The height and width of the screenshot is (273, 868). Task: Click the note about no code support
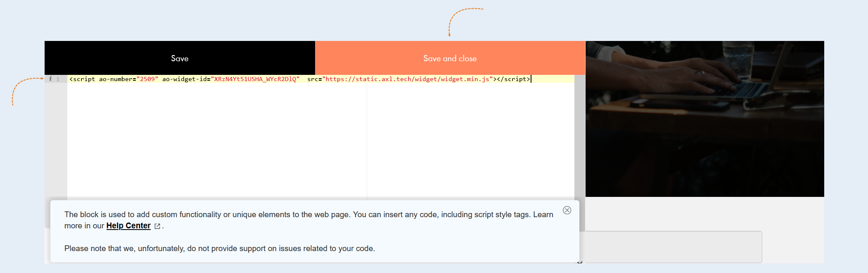pyautogui.click(x=220, y=249)
